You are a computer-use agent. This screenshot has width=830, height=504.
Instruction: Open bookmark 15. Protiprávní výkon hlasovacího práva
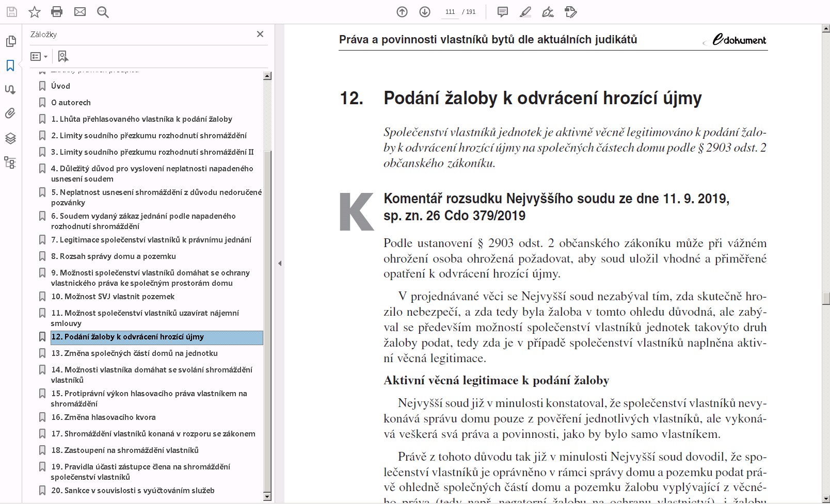[149, 399]
